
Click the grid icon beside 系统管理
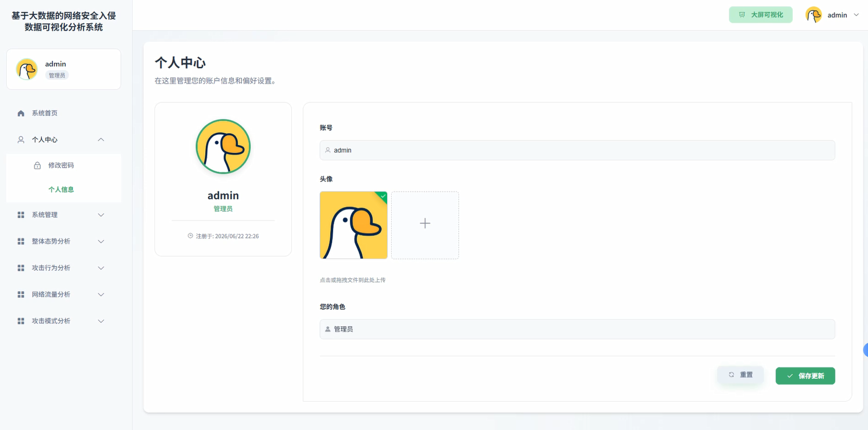pyautogui.click(x=21, y=215)
